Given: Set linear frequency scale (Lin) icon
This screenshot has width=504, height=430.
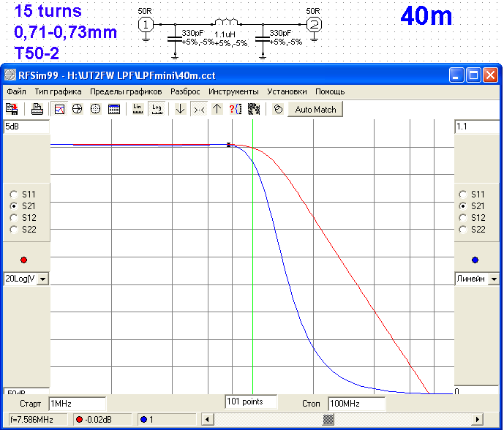Looking at the screenshot, I should [x=138, y=109].
